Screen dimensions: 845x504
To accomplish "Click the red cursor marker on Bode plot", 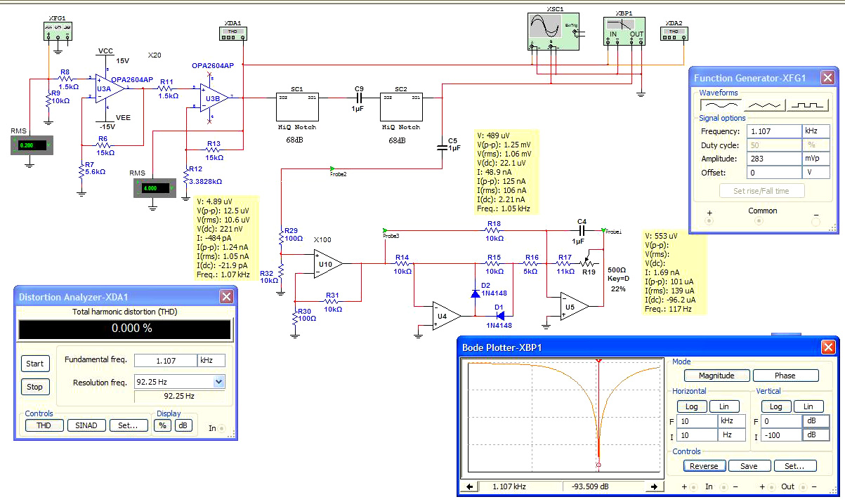I will [x=598, y=360].
